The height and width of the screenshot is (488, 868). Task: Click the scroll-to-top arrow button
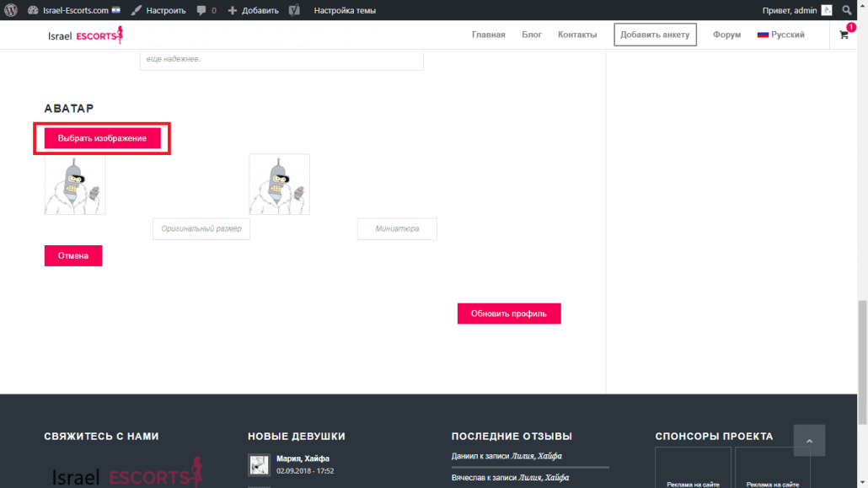click(809, 440)
